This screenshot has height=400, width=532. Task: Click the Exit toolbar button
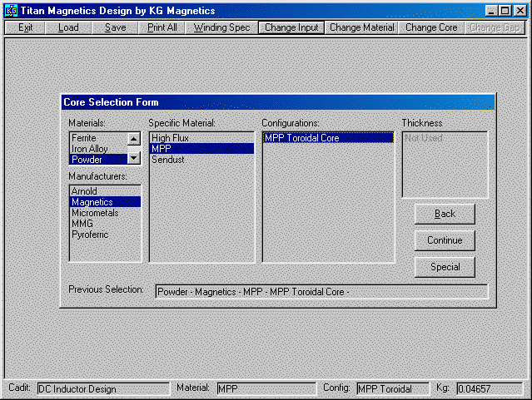pyautogui.click(x=25, y=27)
